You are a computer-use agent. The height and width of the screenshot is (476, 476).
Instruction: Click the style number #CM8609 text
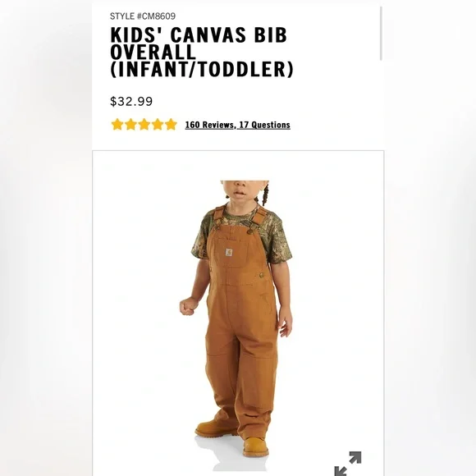click(156, 16)
